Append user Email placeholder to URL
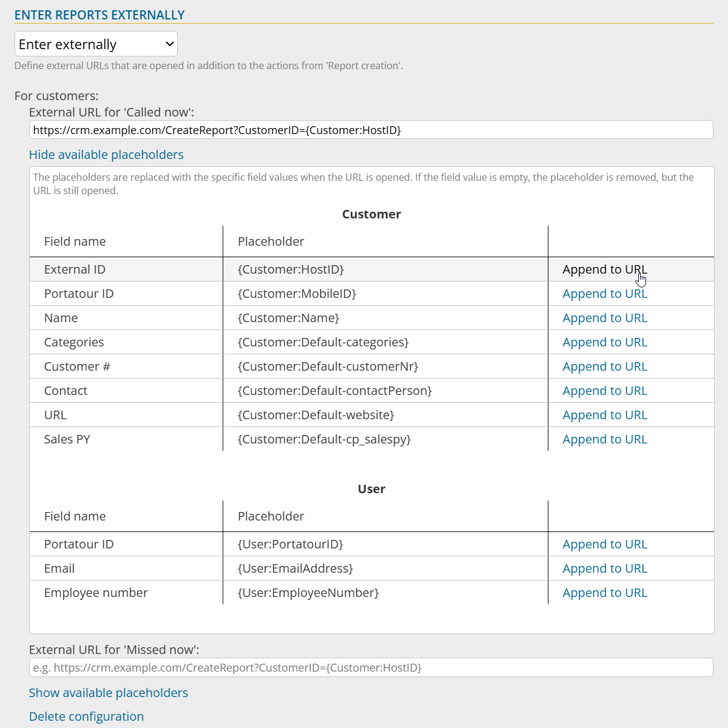Viewport: 728px width, 728px height. 604,568
